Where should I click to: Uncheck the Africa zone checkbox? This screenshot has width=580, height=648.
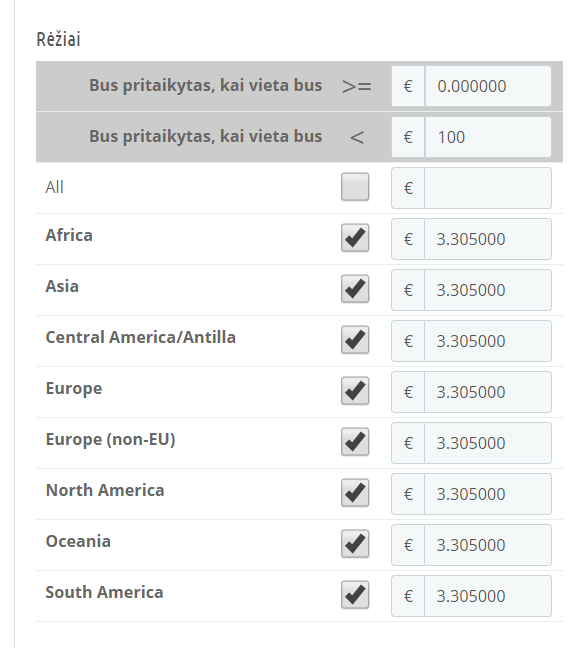[355, 238]
